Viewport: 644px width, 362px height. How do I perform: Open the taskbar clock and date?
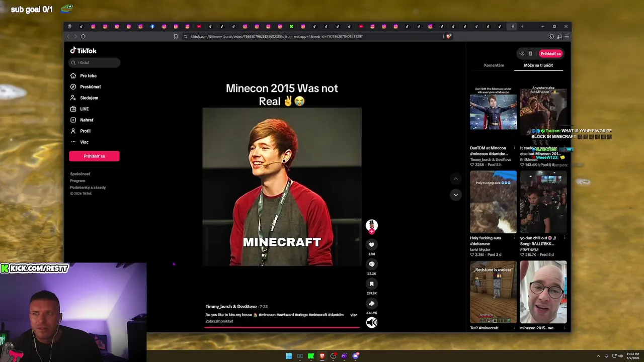pyautogui.click(x=632, y=356)
